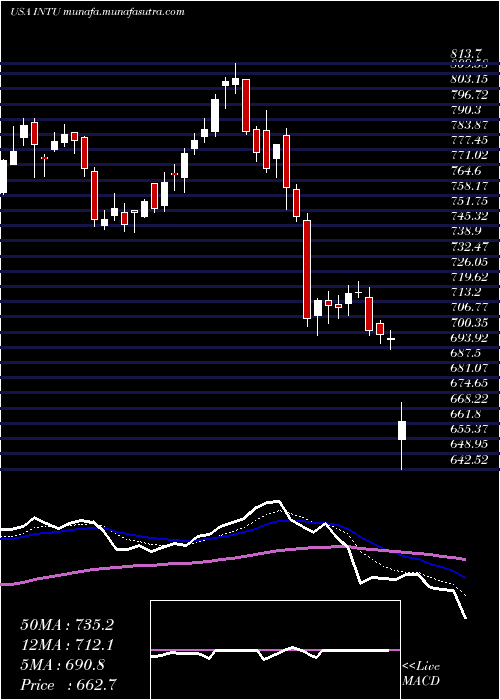500x700 pixels.
Task: Click the 700.35 axis label
Action: click(471, 322)
